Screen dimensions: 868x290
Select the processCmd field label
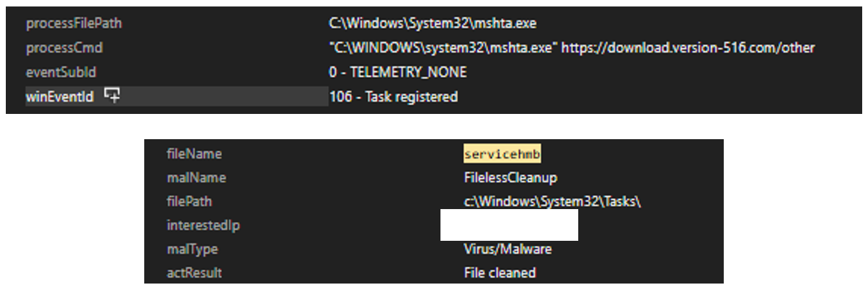(64, 48)
